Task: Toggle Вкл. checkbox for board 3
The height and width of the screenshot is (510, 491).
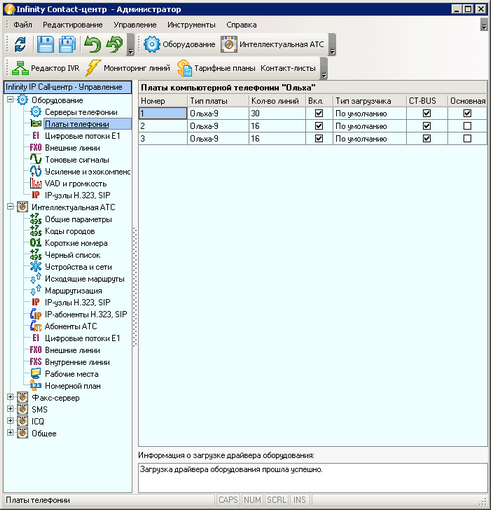Action: [x=319, y=138]
